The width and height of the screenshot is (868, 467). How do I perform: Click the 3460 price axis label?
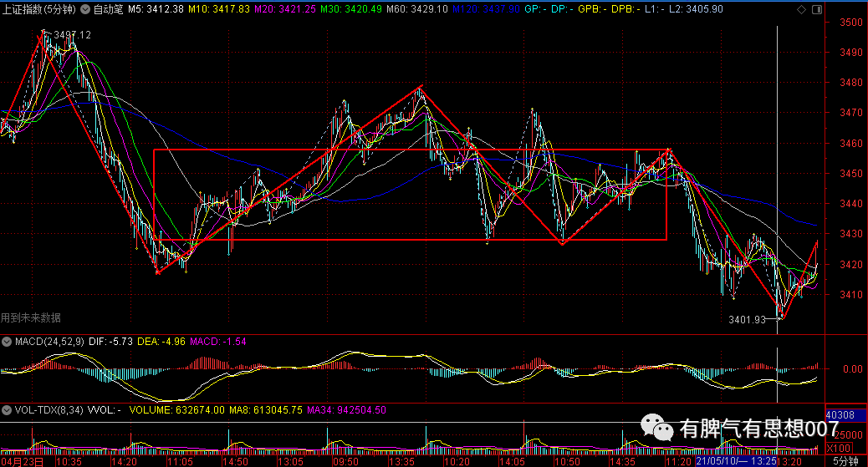tap(851, 144)
